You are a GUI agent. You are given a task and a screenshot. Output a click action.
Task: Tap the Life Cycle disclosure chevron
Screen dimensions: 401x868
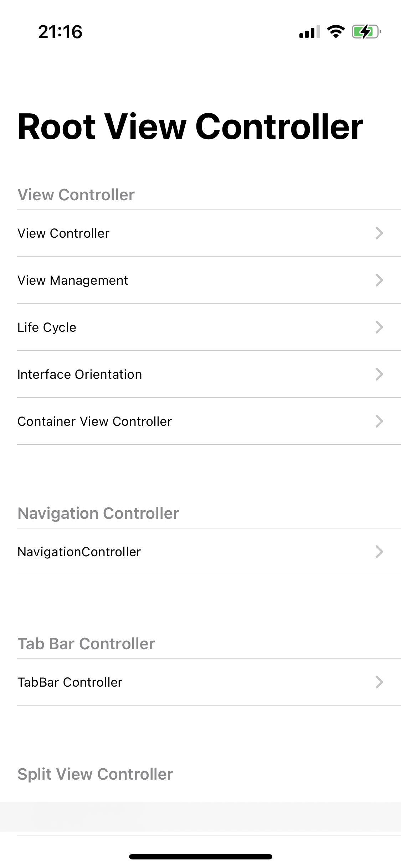[x=379, y=327]
